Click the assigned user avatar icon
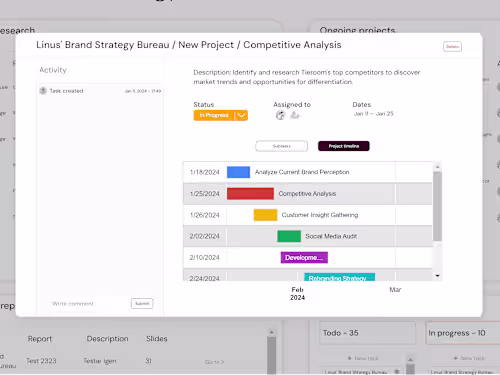This screenshot has width=500, height=375. (x=281, y=115)
